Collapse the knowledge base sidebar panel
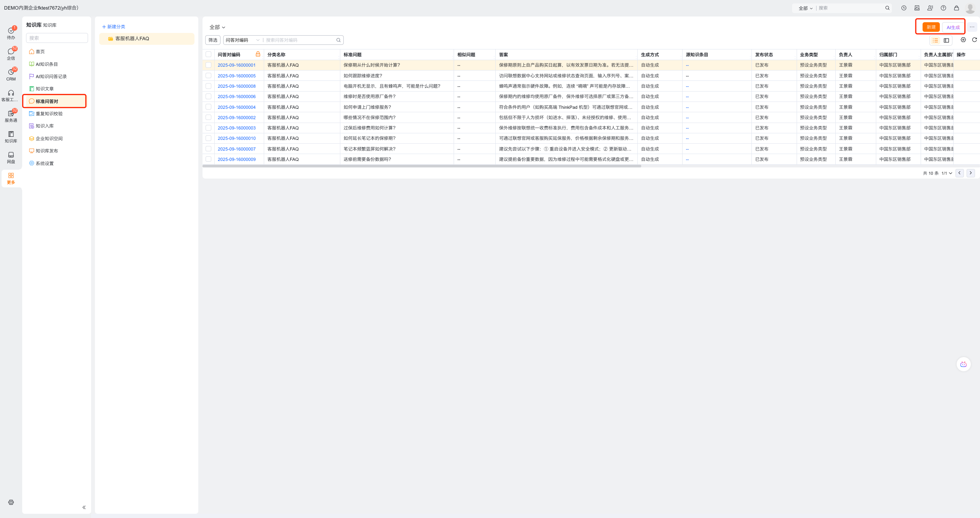This screenshot has width=980, height=518. pyautogui.click(x=84, y=507)
